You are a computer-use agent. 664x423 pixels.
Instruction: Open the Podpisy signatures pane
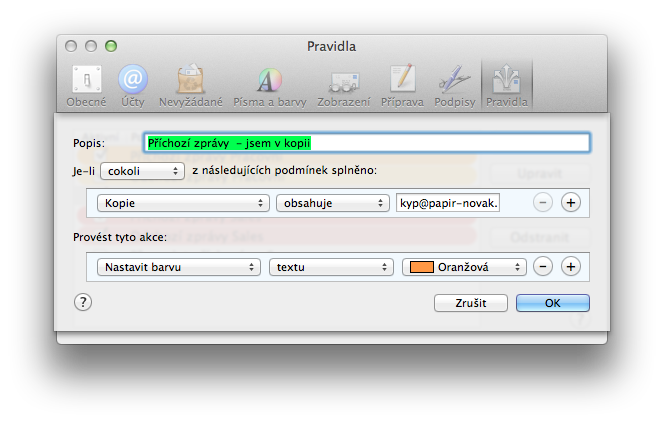point(454,84)
